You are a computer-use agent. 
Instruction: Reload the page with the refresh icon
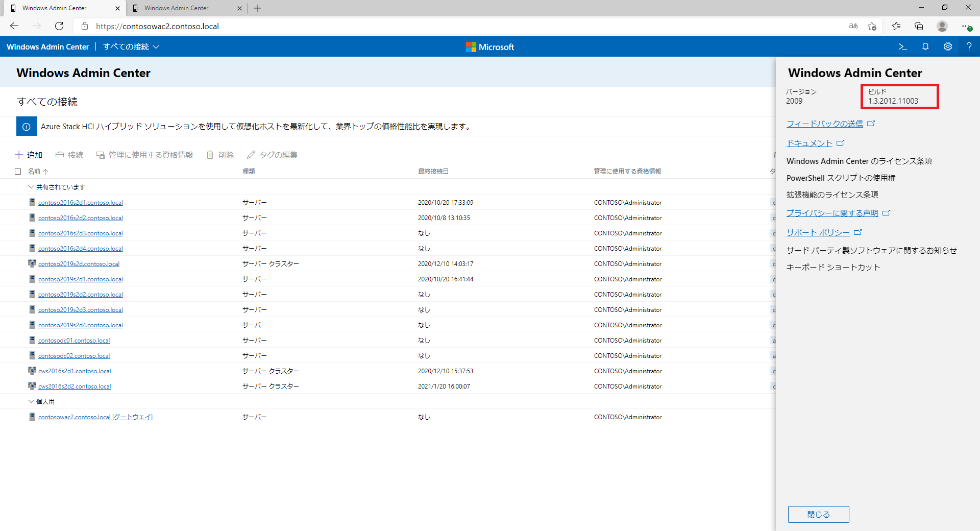click(x=59, y=26)
